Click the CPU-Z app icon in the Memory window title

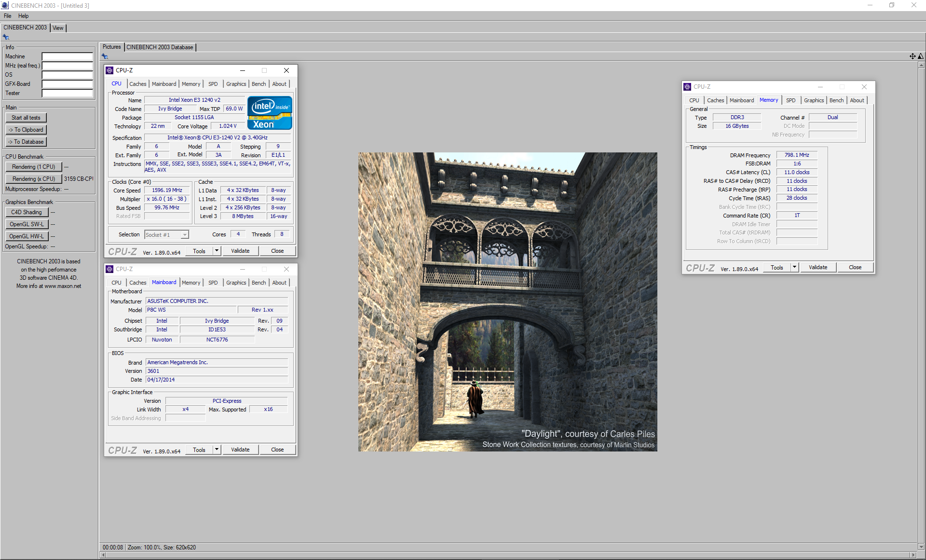687,87
